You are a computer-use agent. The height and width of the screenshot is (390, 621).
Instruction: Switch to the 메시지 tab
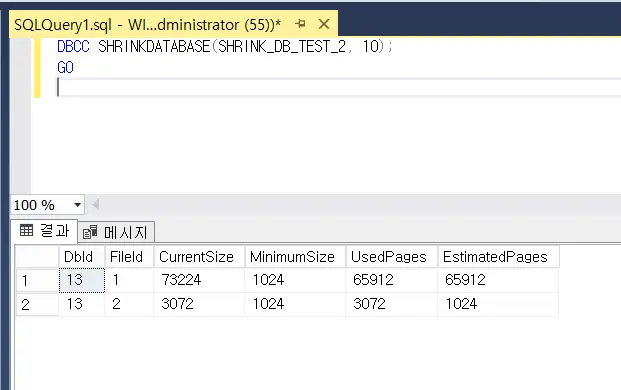click(116, 232)
